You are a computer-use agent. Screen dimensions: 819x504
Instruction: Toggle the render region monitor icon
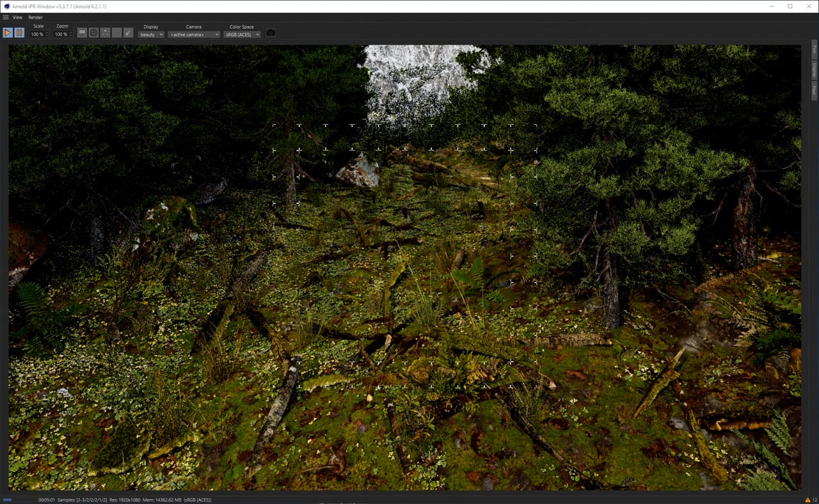tap(82, 33)
